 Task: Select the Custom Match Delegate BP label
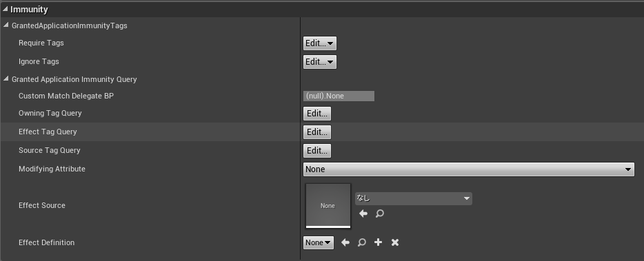[66, 96]
